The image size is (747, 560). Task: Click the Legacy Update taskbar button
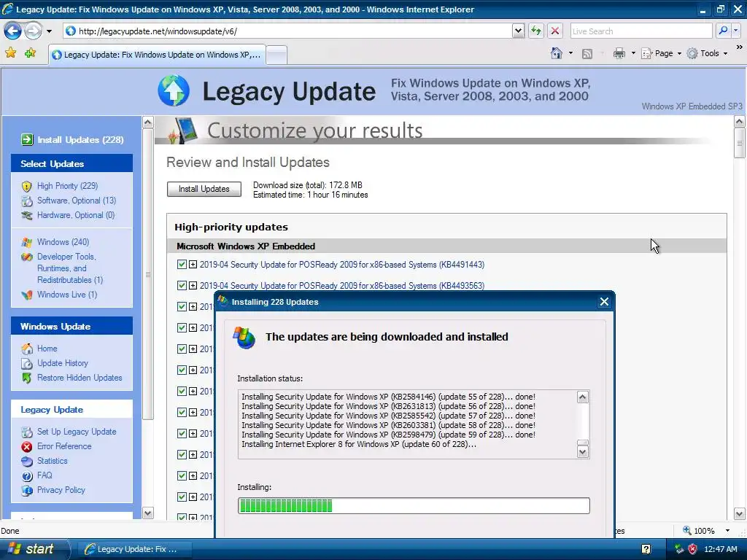point(133,549)
